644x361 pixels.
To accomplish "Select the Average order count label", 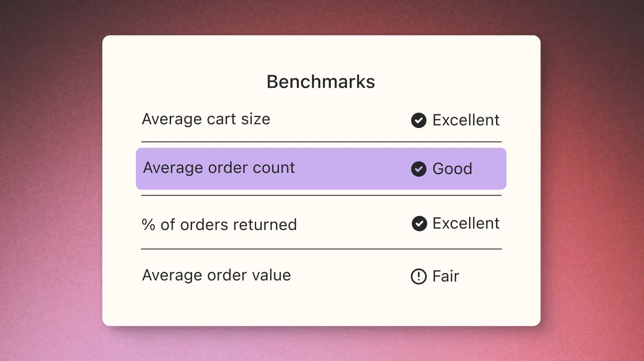I will coord(219,168).
